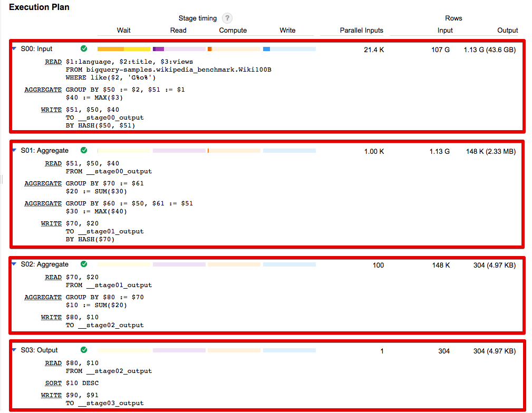Viewport: 532px width, 413px height.
Task: Click the 'S02: Aggregate' stage title
Action: pyautogui.click(x=45, y=264)
